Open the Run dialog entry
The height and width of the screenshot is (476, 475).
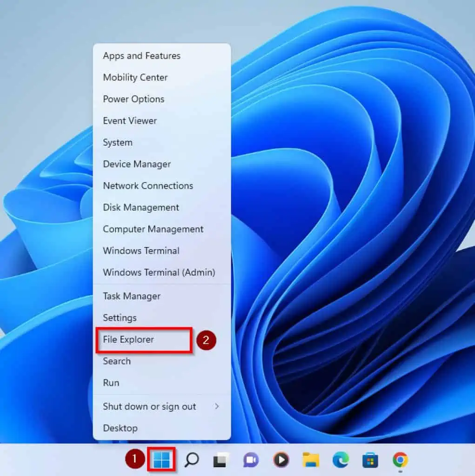click(x=111, y=383)
